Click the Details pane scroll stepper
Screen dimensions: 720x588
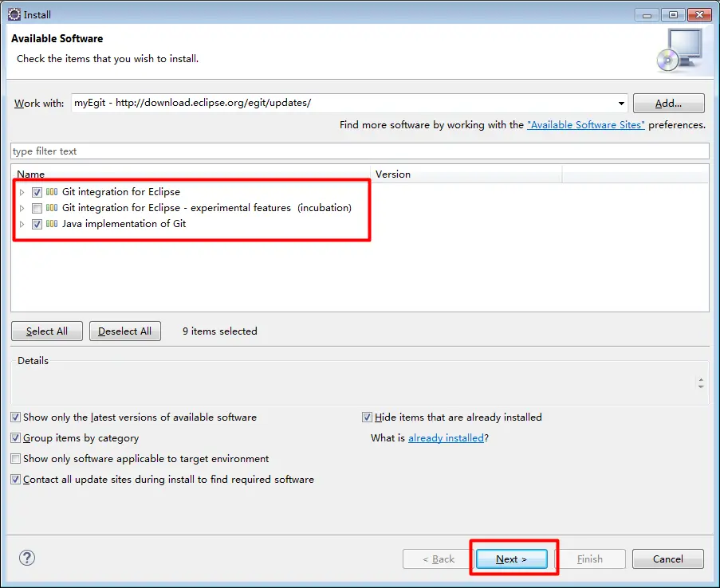coord(701,382)
